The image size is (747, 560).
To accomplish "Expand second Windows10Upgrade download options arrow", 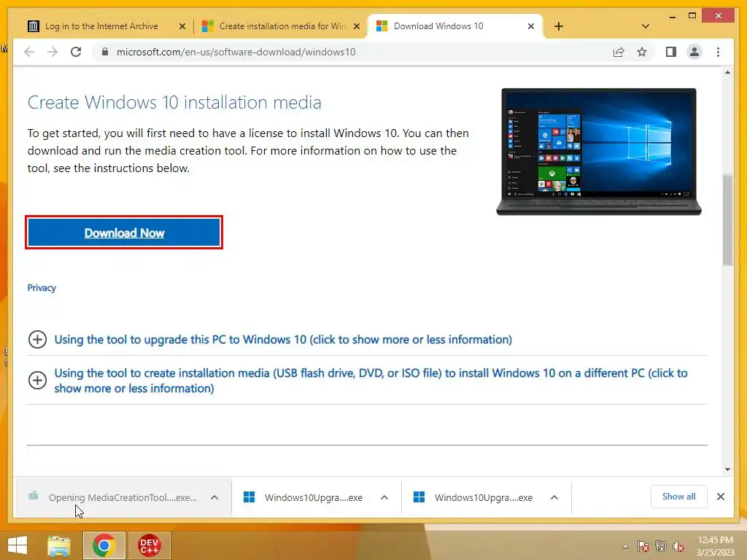I will [x=554, y=497].
